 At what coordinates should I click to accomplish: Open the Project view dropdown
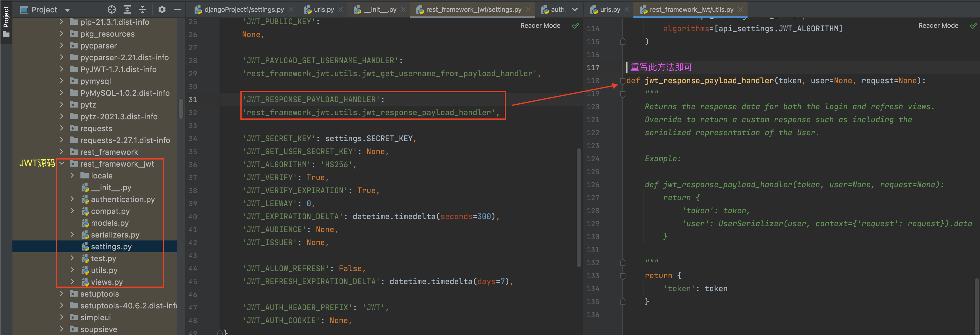click(x=67, y=10)
